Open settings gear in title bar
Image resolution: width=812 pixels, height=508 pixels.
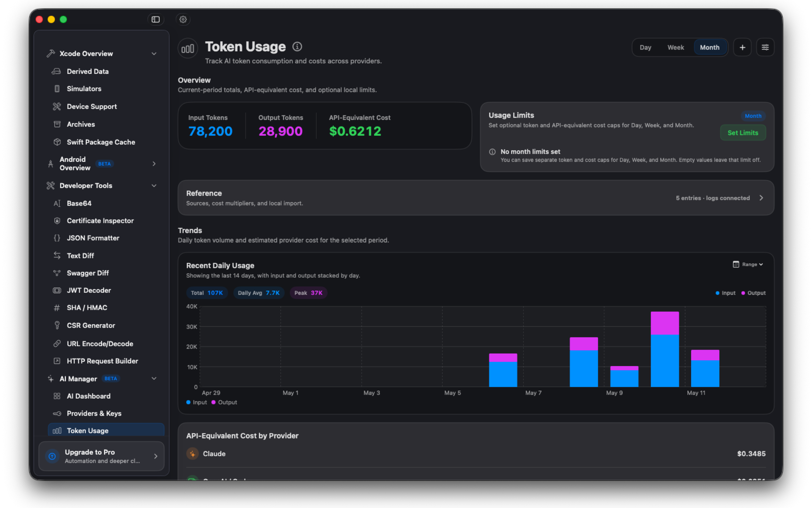183,19
